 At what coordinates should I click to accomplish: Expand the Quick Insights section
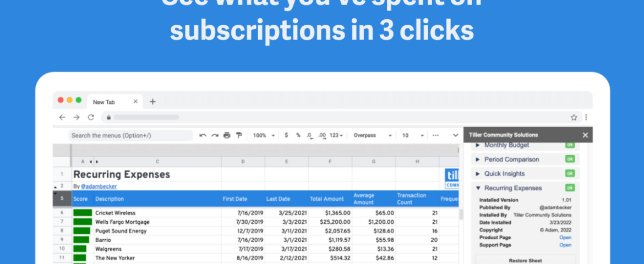point(478,174)
